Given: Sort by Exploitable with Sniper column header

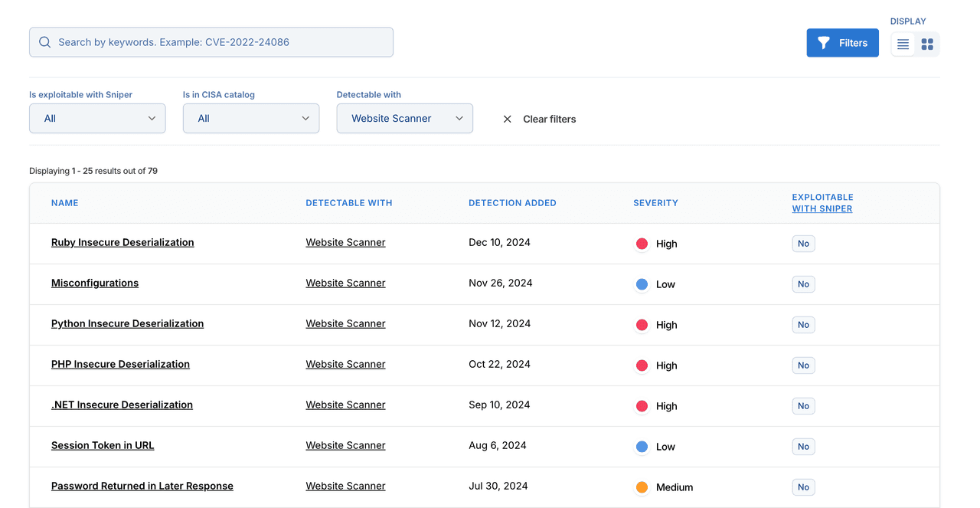Looking at the screenshot, I should pyautogui.click(x=822, y=202).
